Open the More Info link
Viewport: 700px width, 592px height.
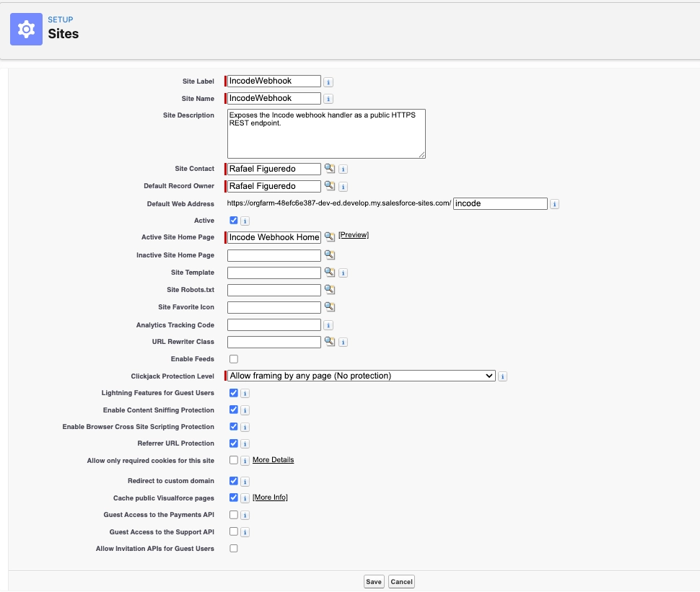coord(270,498)
